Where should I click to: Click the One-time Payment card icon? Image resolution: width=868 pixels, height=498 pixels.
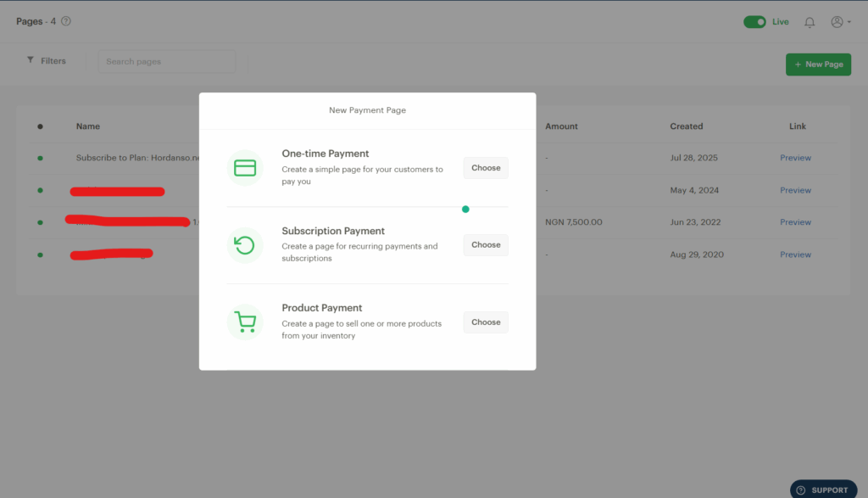(245, 168)
